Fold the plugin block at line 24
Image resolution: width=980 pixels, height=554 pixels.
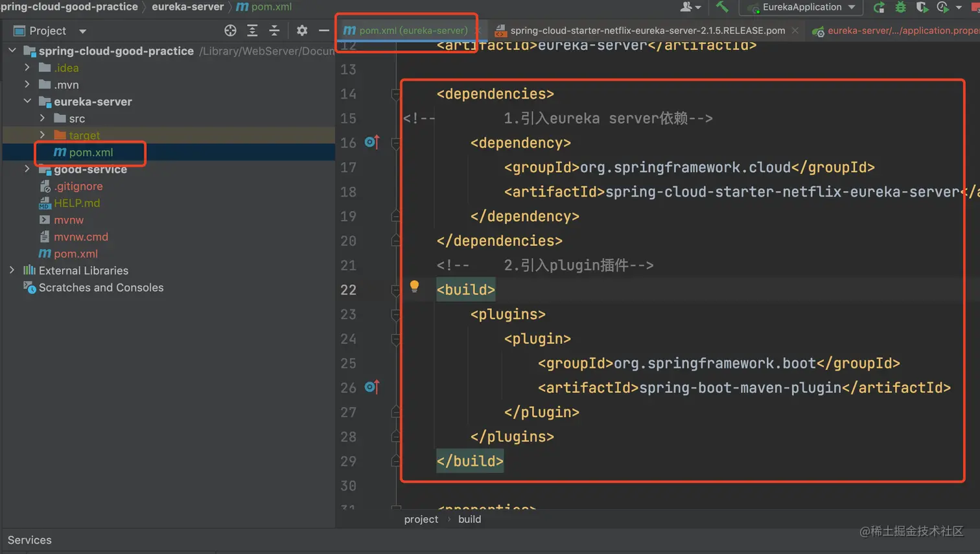[395, 339]
